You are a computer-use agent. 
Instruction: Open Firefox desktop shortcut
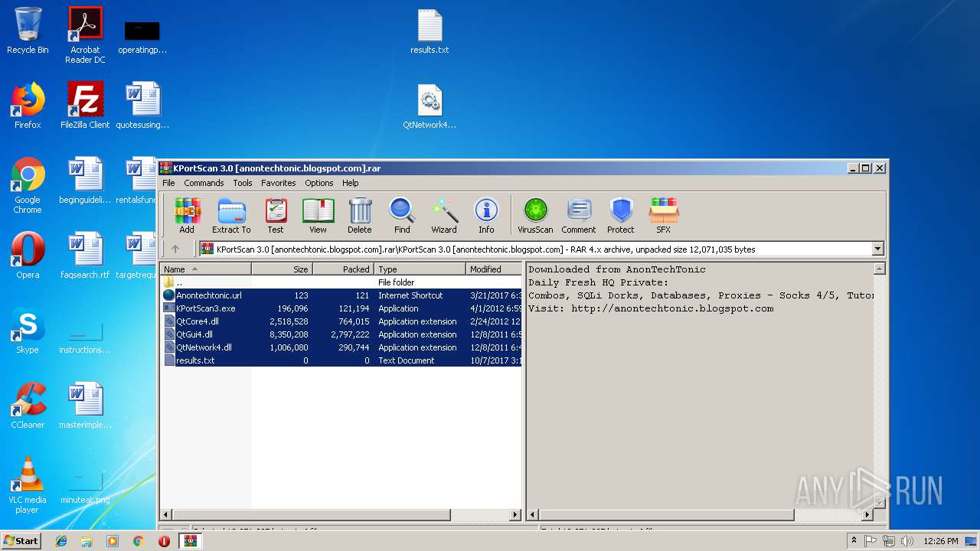28,106
